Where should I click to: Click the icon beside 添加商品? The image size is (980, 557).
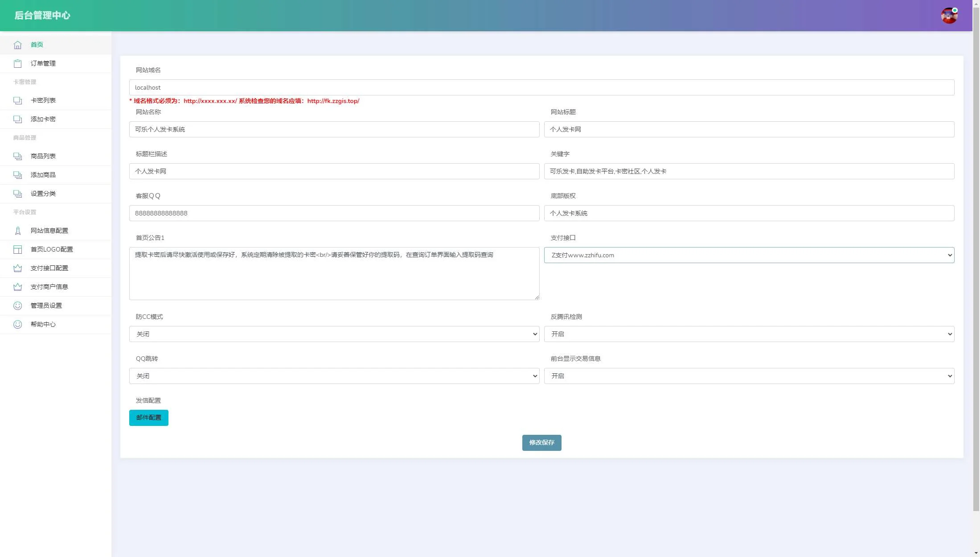click(17, 175)
